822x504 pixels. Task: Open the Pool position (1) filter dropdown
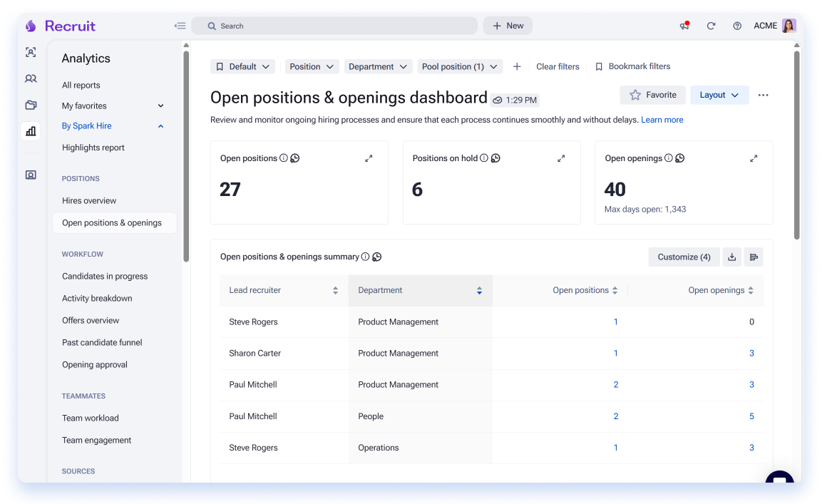460,66
